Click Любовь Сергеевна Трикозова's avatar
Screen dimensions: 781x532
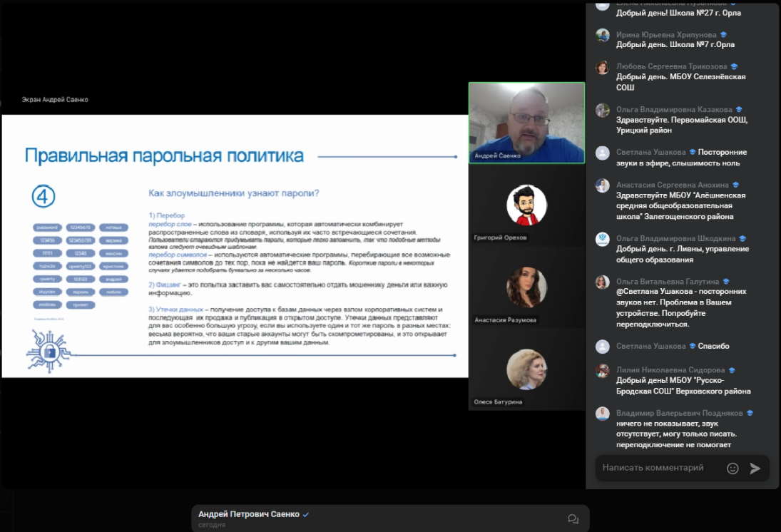[x=603, y=67]
